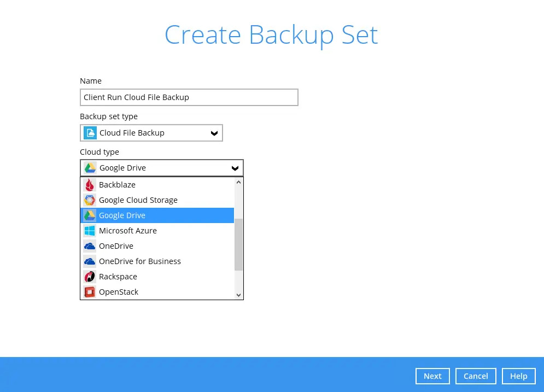544x392 pixels.
Task: Select the Rackspace icon
Action: click(x=90, y=276)
